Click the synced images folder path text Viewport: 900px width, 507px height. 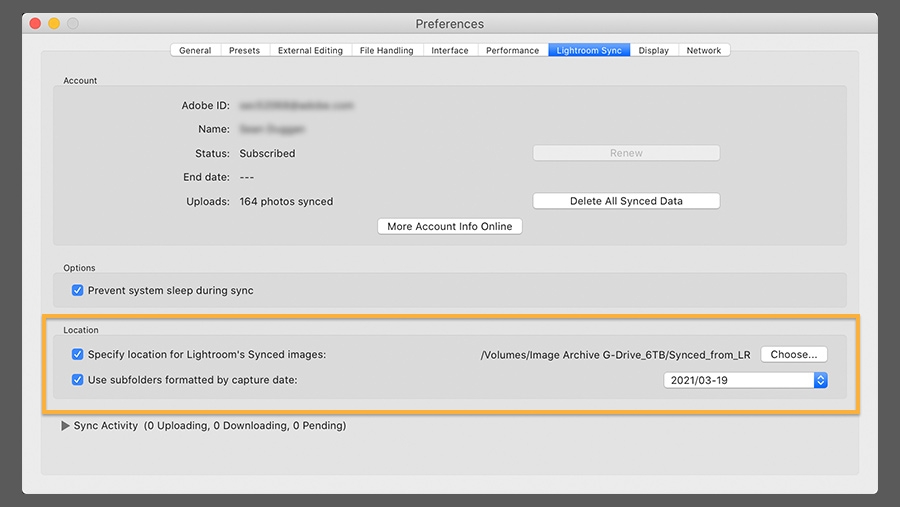[615, 355]
